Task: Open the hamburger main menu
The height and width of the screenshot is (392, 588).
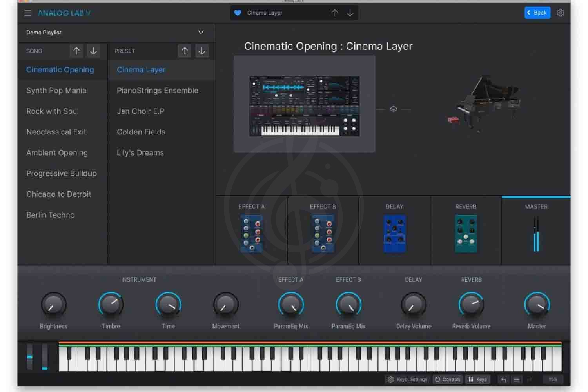Action: [x=28, y=13]
